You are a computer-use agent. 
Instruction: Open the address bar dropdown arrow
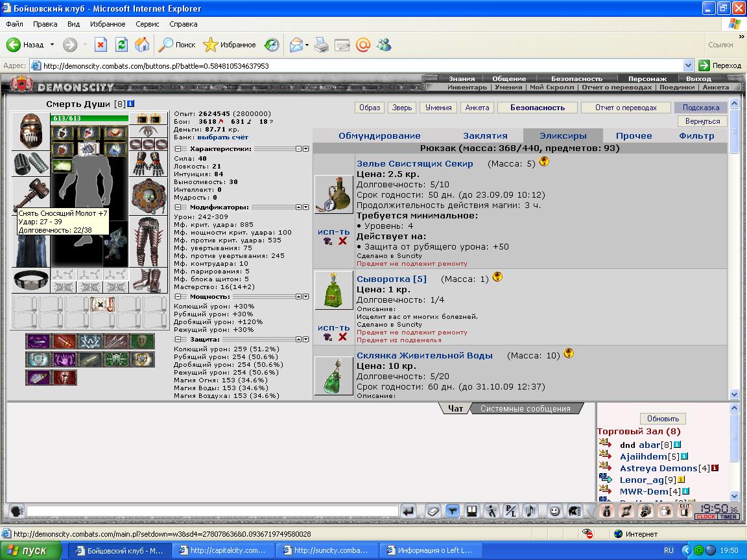click(x=688, y=65)
